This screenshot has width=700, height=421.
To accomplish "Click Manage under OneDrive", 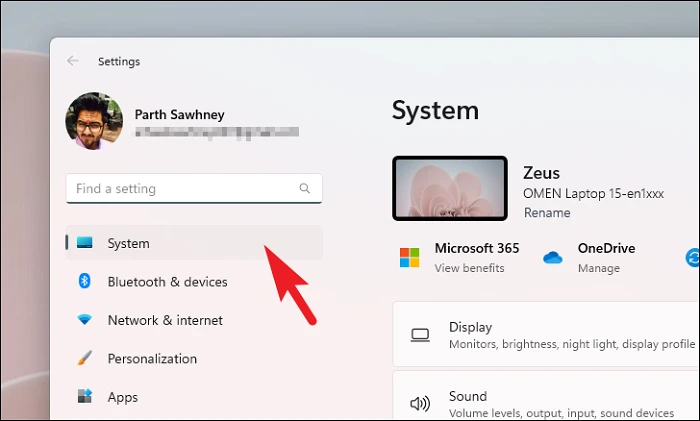I will click(599, 268).
